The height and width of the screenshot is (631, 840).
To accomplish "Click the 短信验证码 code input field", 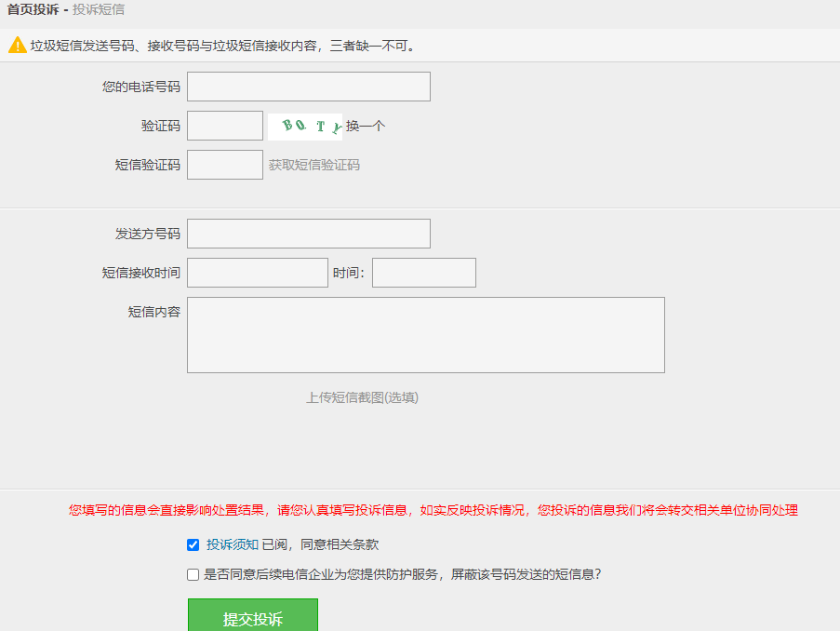I will pyautogui.click(x=224, y=164).
